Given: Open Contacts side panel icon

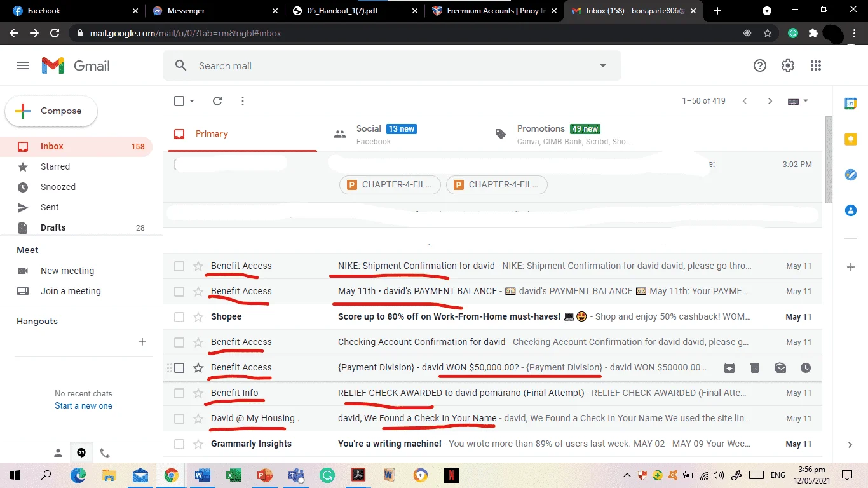Looking at the screenshot, I should tap(851, 210).
